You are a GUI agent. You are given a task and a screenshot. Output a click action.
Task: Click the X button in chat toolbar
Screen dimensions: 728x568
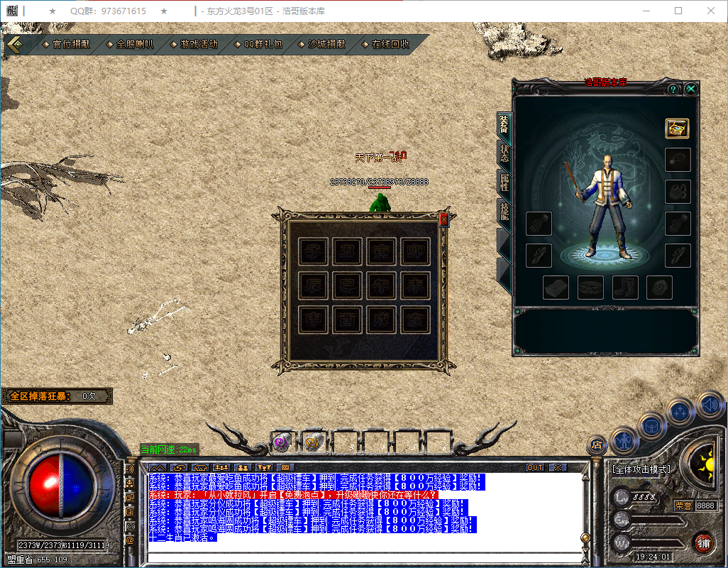(558, 468)
